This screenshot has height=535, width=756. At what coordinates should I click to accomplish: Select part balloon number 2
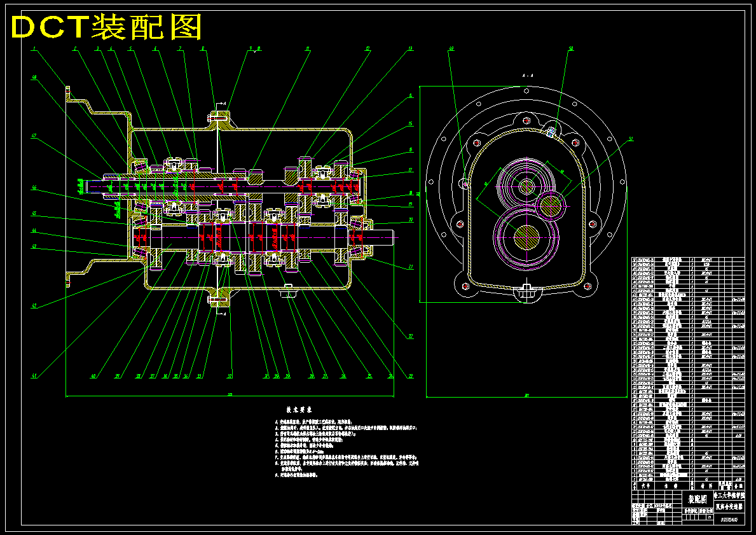point(75,48)
